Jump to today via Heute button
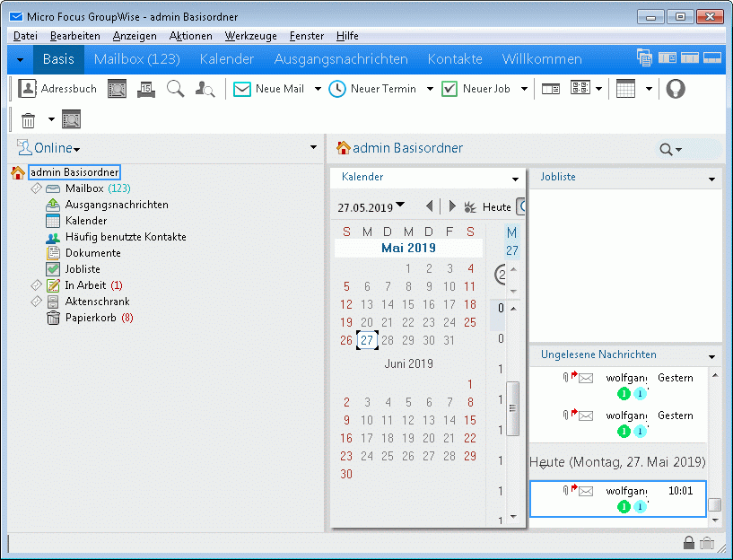Viewport: 733px width, 560px height. click(x=487, y=206)
